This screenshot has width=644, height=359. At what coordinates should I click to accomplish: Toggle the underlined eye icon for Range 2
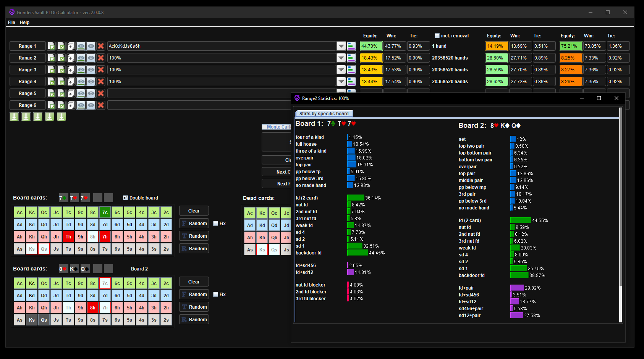point(81,58)
